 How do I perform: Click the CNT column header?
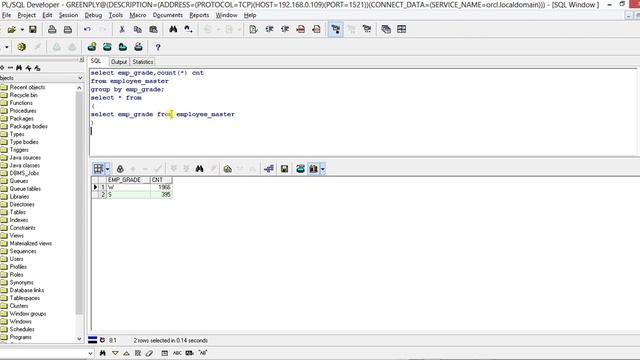[161, 180]
